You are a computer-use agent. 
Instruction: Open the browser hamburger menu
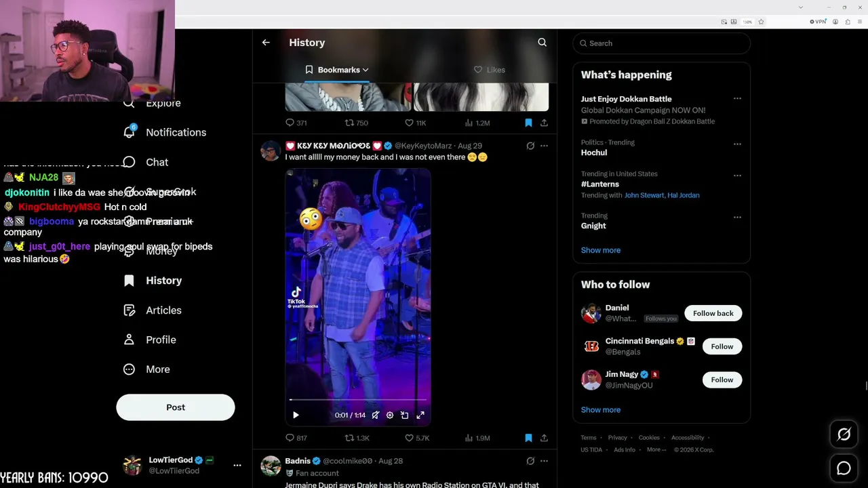[x=860, y=22]
